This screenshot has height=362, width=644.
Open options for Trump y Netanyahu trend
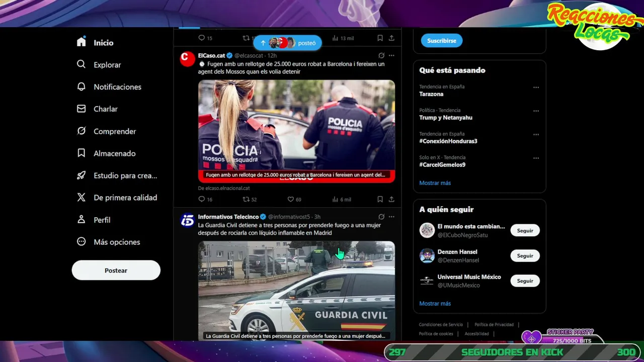(536, 111)
